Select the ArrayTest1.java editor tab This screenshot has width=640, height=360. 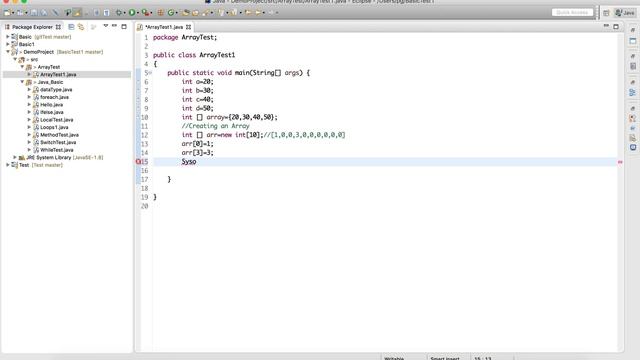click(163, 27)
